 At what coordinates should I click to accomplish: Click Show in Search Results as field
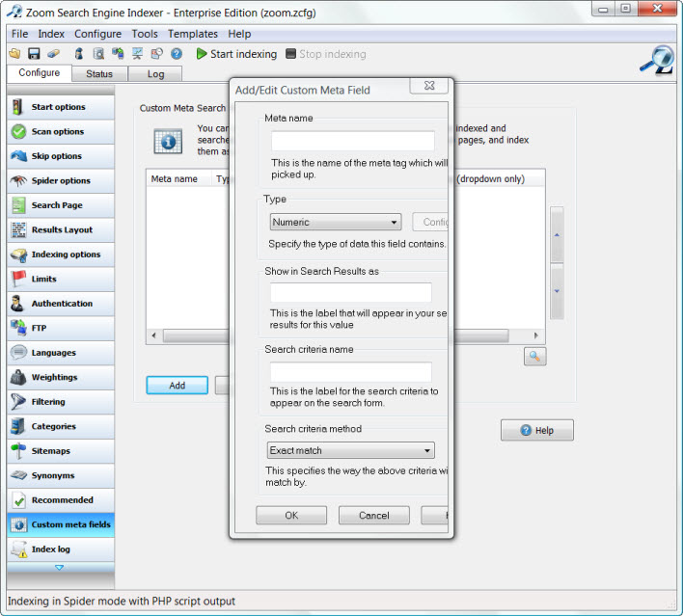351,292
